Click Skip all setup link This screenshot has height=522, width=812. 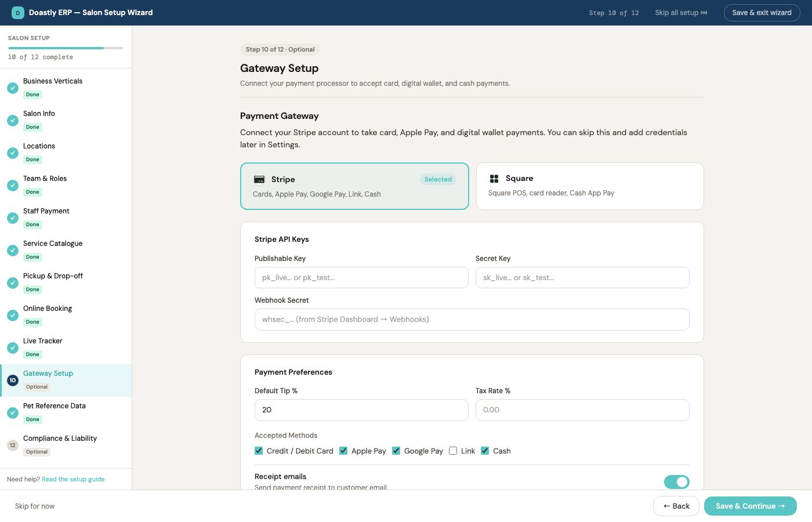(681, 13)
